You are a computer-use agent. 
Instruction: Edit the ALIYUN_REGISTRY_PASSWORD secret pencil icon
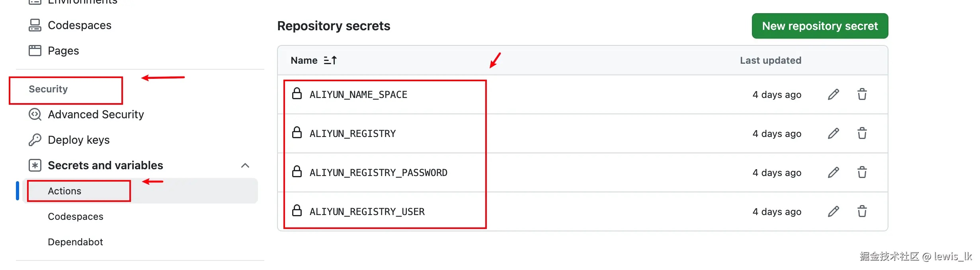click(x=833, y=172)
